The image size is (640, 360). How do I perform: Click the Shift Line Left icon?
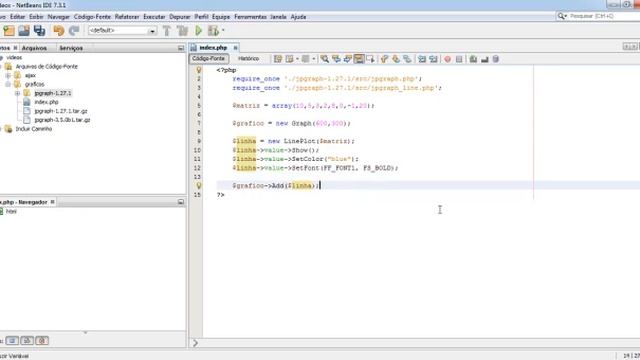pyautogui.click(x=422, y=59)
